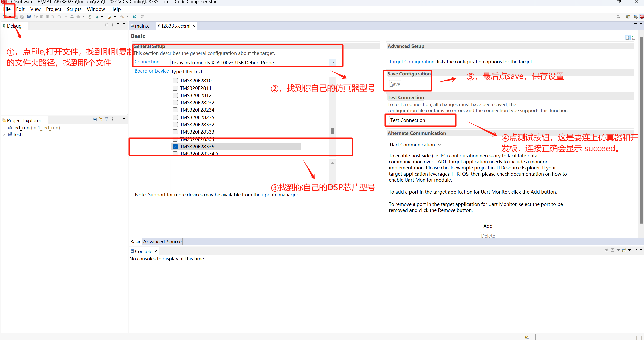This screenshot has width=644, height=340.
Task: Check the TMS320F2812 checkbox
Action: click(175, 95)
